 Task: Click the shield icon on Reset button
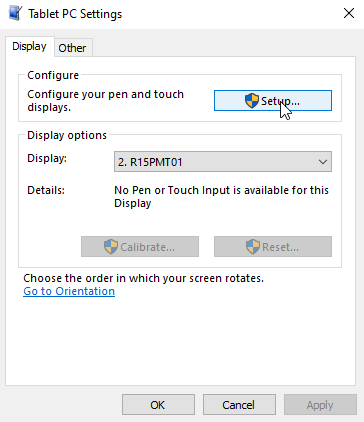[x=253, y=247]
